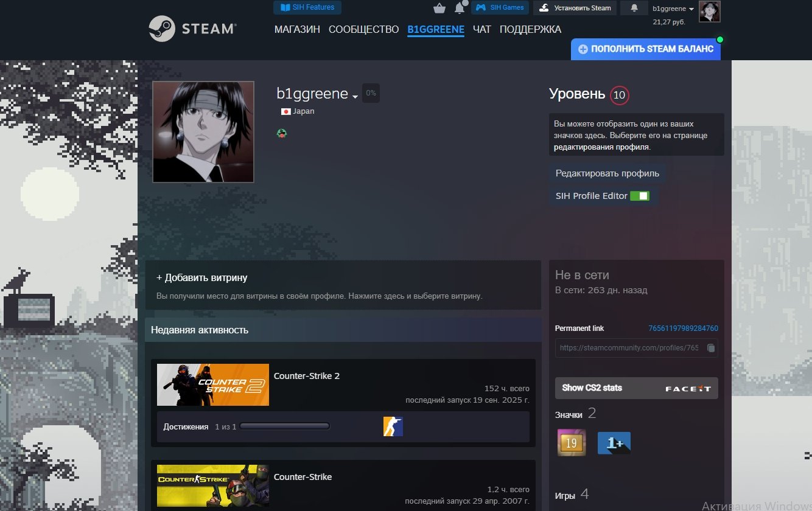
Task: Click the profile URL input field
Action: pos(629,348)
